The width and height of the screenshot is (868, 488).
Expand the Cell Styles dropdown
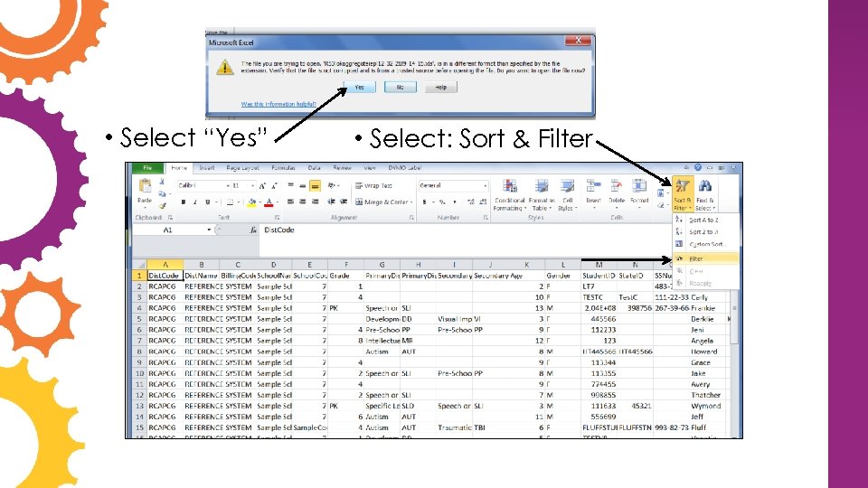tap(567, 195)
